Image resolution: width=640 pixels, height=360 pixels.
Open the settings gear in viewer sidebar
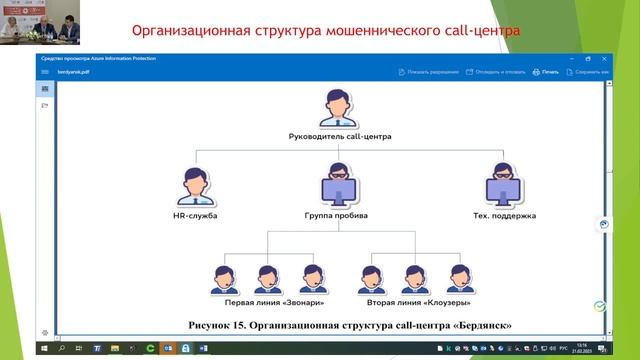(x=45, y=333)
